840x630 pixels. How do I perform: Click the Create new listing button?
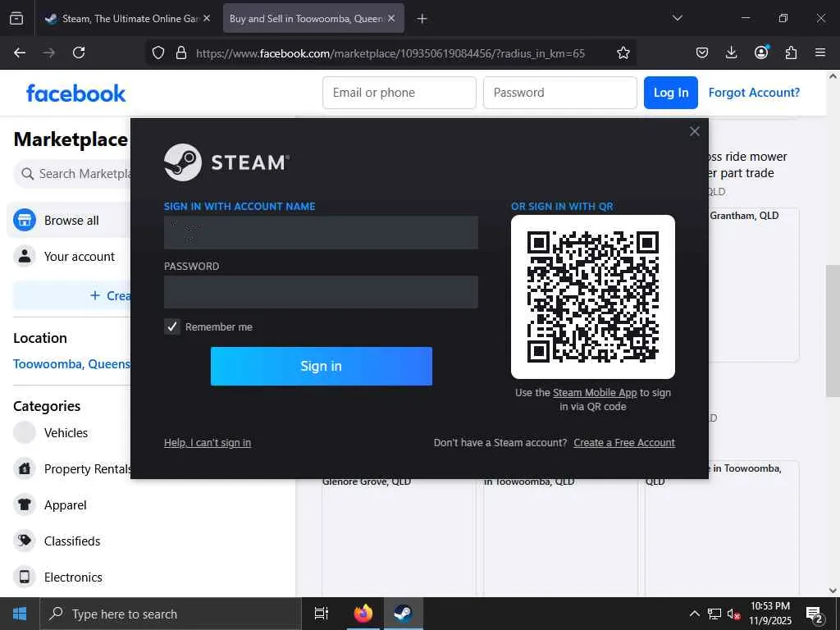pyautogui.click(x=72, y=295)
